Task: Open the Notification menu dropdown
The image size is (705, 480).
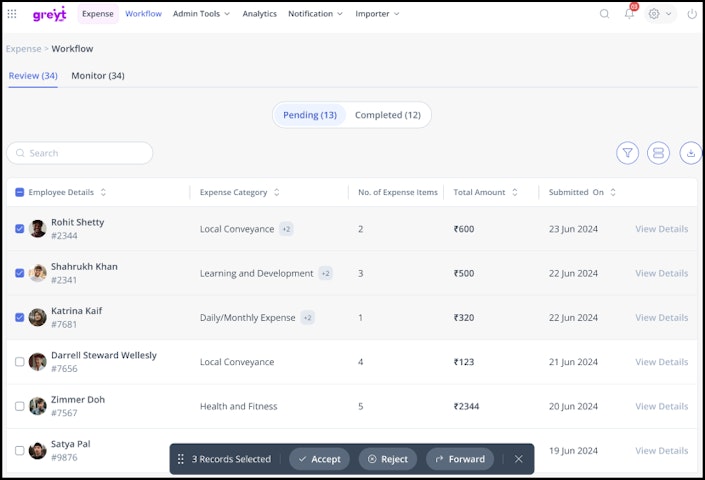Action: (315, 14)
